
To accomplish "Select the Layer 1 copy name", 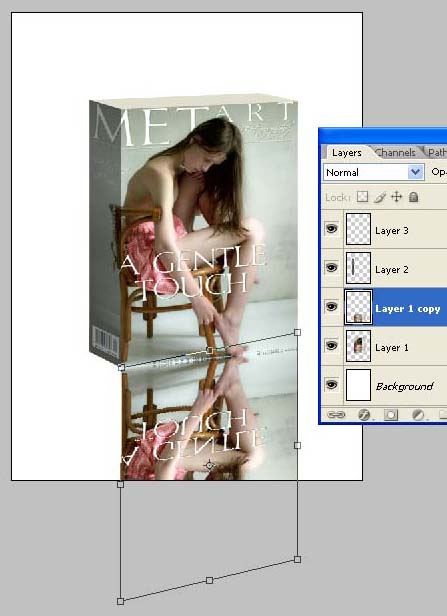I will 408,309.
